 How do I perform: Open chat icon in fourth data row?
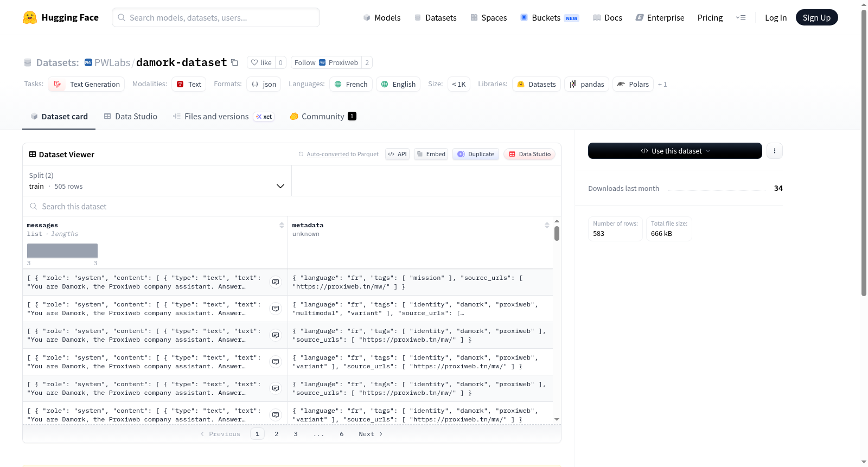tap(276, 362)
